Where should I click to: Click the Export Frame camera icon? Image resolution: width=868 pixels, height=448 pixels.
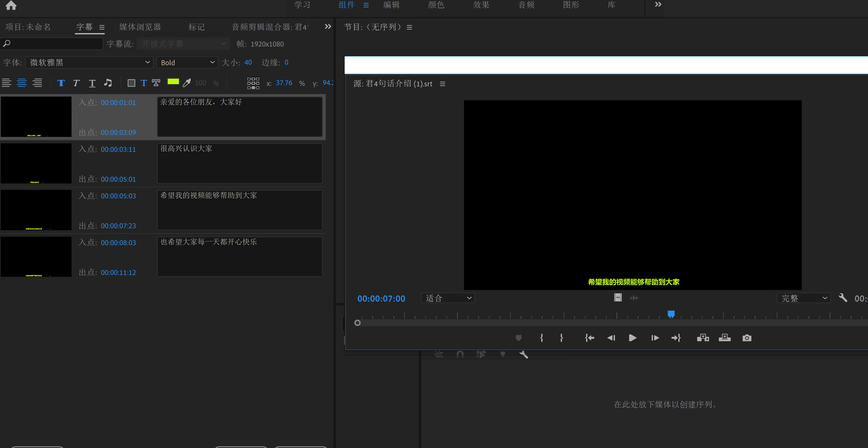[x=747, y=338]
